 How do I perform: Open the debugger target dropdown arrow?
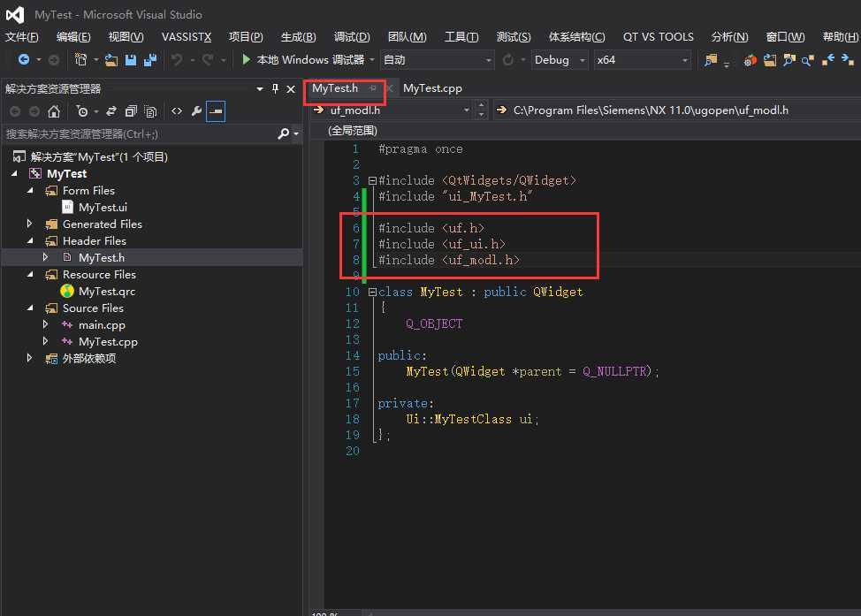tap(372, 60)
